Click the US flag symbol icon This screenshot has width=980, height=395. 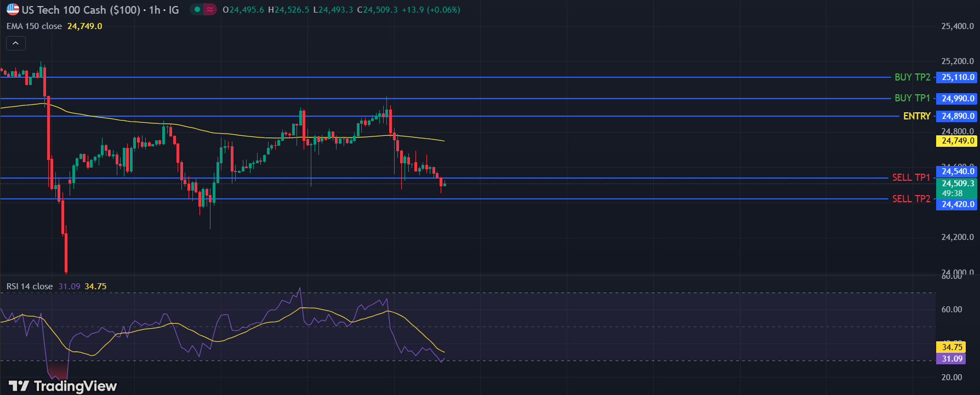[12, 9]
